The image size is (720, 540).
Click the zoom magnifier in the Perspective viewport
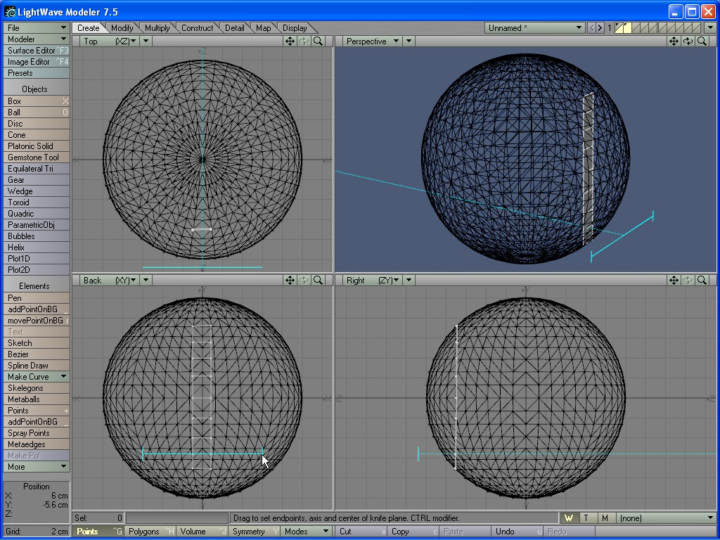702,41
